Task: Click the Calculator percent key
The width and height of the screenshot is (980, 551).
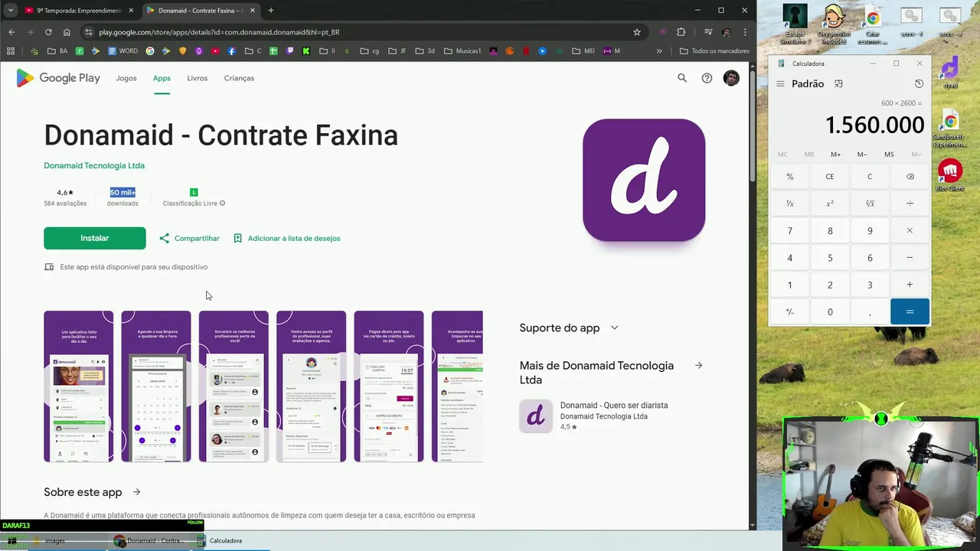Action: (x=790, y=177)
